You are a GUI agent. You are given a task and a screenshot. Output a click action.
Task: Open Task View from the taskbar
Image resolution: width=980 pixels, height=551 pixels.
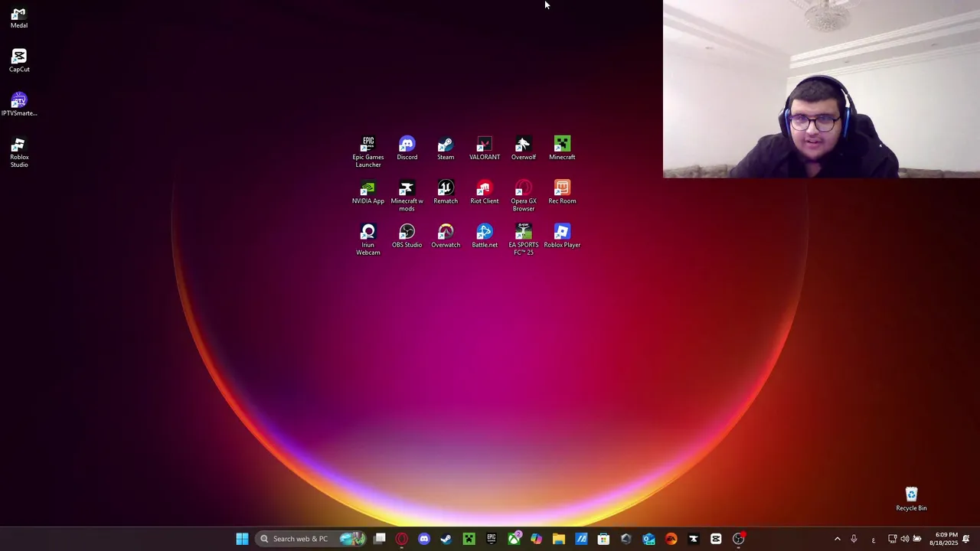point(380,539)
